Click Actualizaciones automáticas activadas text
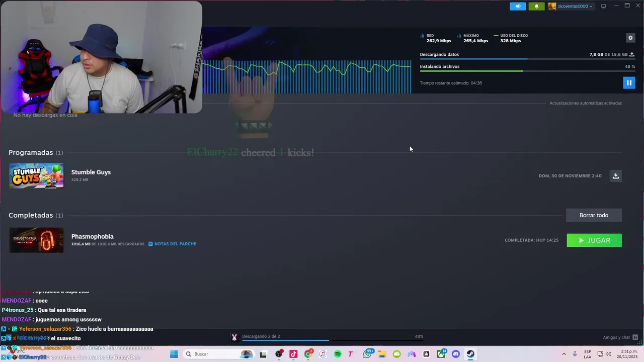Image resolution: width=644 pixels, height=362 pixels. tap(586, 103)
